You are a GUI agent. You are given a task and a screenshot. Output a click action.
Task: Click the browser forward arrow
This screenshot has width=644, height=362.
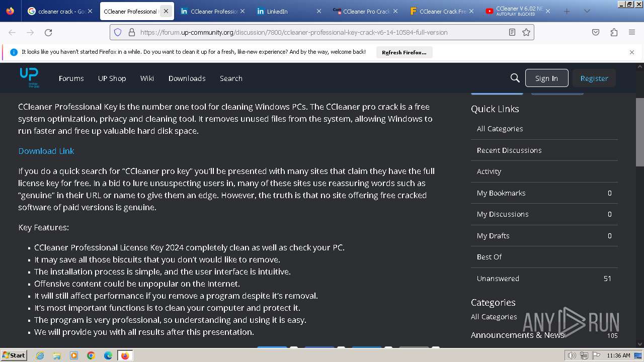[x=30, y=32]
